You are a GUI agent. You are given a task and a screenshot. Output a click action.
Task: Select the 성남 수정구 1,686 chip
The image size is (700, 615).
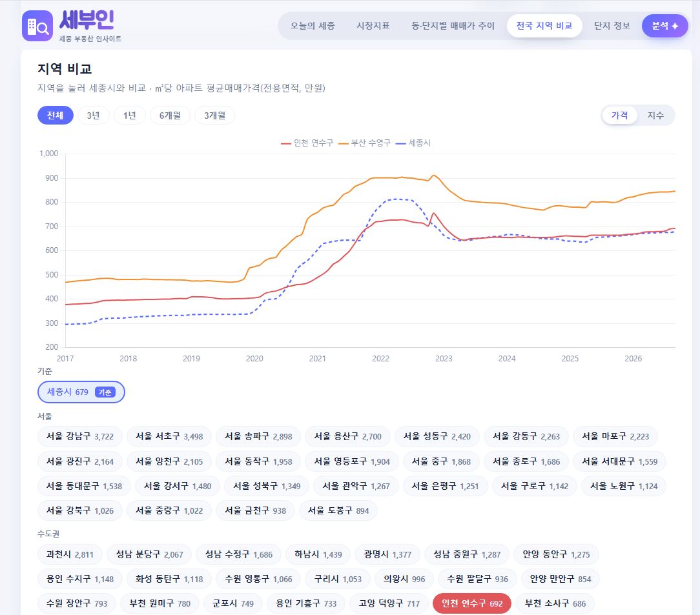239,555
